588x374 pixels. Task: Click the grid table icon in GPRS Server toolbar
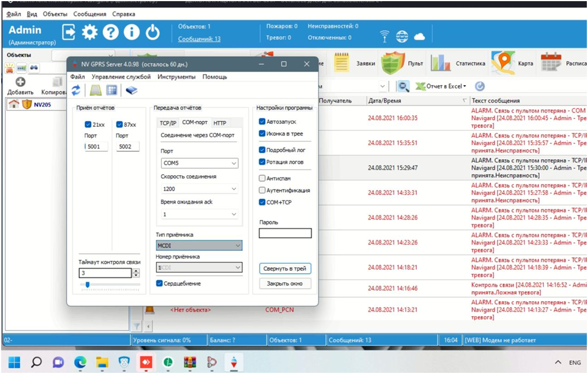[112, 90]
